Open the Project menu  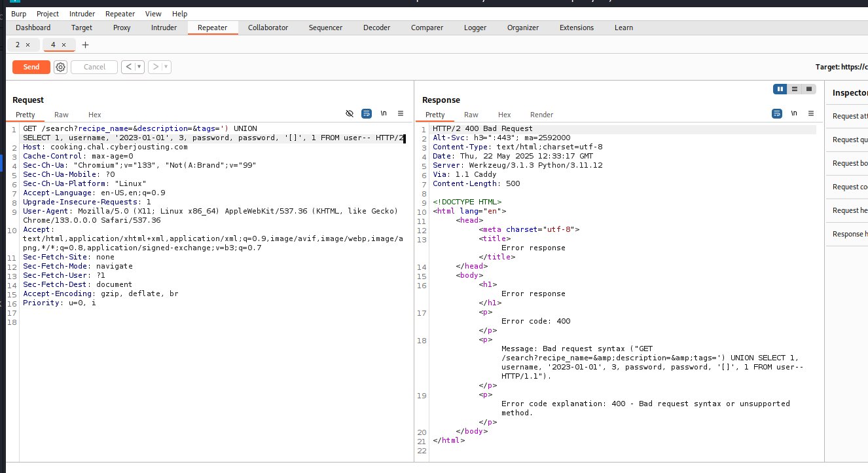coord(48,14)
